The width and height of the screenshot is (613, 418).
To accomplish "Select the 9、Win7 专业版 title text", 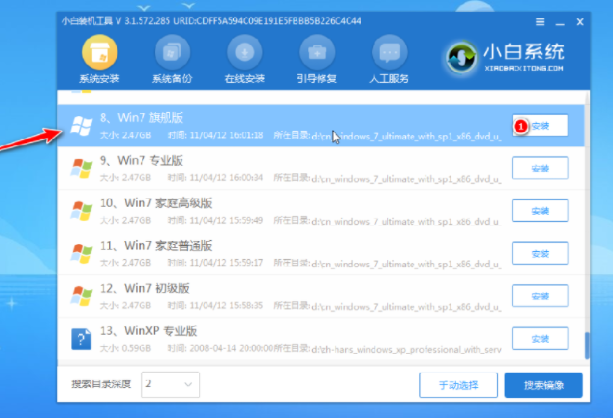I will click(x=141, y=160).
